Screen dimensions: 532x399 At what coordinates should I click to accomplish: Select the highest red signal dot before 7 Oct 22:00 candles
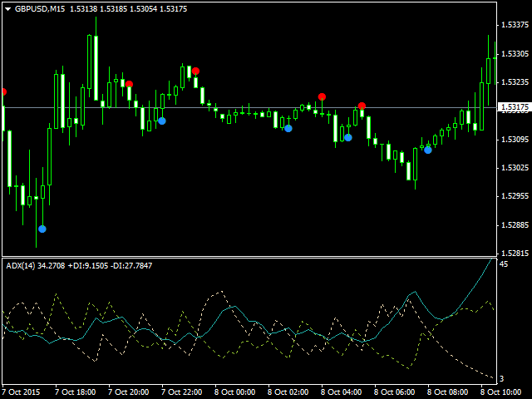point(195,71)
